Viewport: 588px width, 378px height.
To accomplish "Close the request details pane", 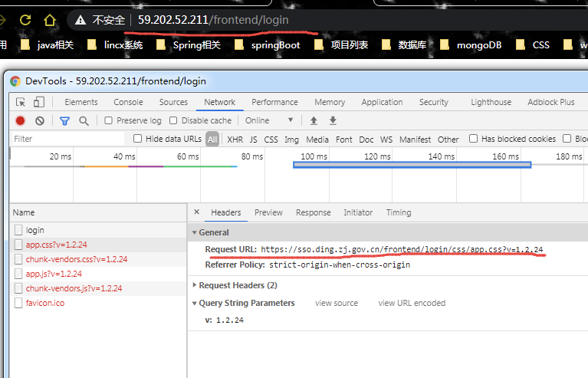I will (197, 212).
